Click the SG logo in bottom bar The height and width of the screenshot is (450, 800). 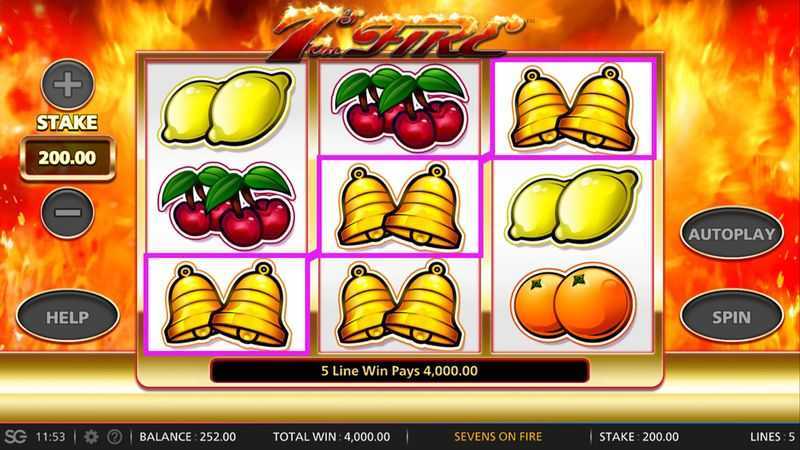(15, 437)
